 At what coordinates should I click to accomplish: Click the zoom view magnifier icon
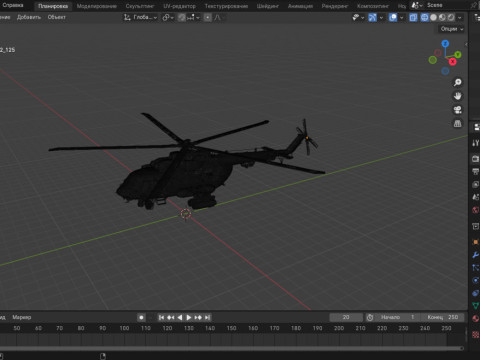tap(458, 82)
